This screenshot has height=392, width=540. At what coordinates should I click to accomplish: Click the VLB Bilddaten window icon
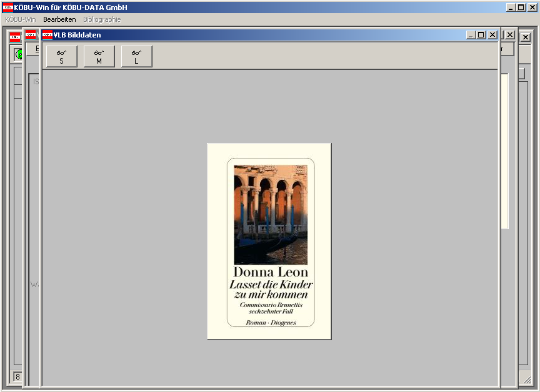point(47,35)
